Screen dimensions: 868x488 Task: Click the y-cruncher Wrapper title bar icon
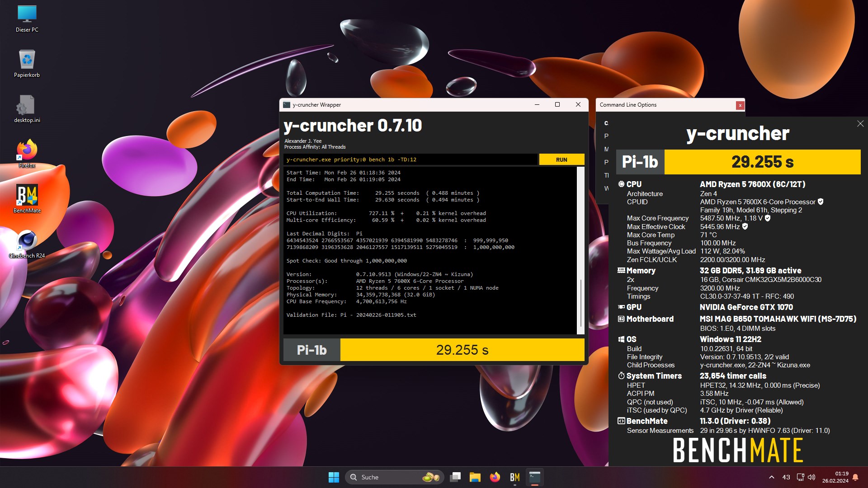tap(287, 105)
